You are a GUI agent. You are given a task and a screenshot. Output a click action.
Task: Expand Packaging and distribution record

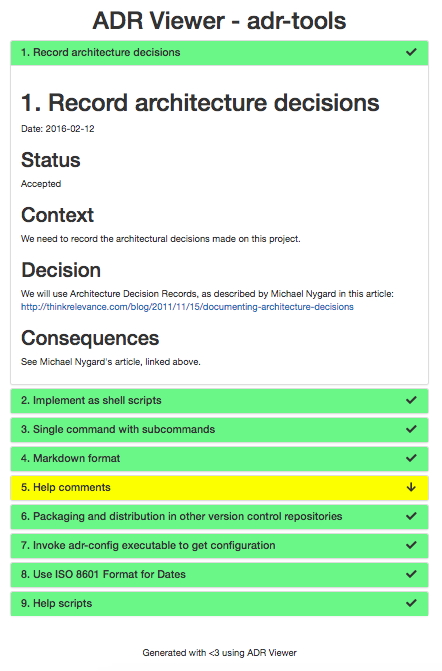pyautogui.click(x=219, y=517)
